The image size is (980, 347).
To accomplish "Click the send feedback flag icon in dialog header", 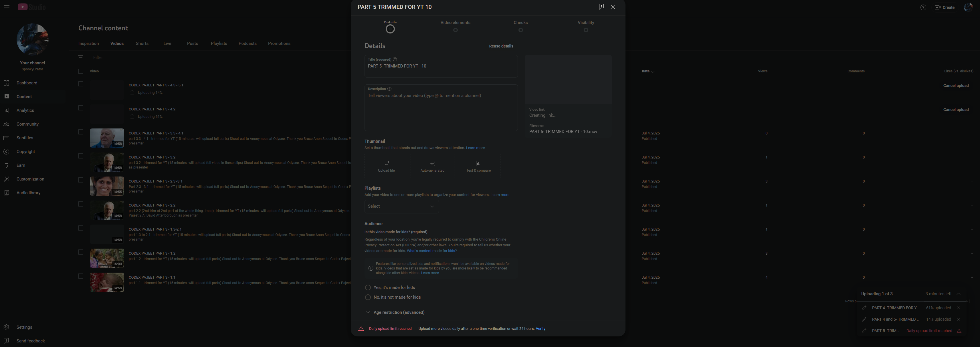I will pyautogui.click(x=601, y=7).
